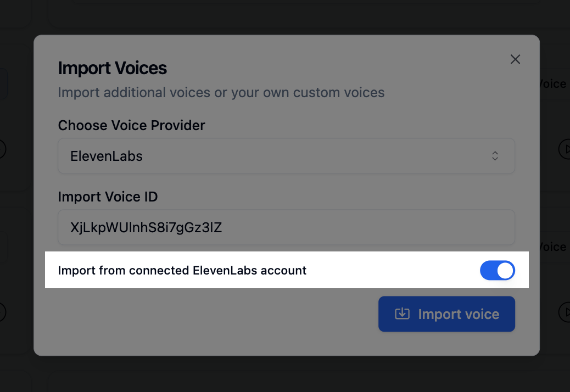The image size is (570, 392).
Task: Click the 'Import from connected ElevenLabs account' label
Action: click(x=182, y=271)
